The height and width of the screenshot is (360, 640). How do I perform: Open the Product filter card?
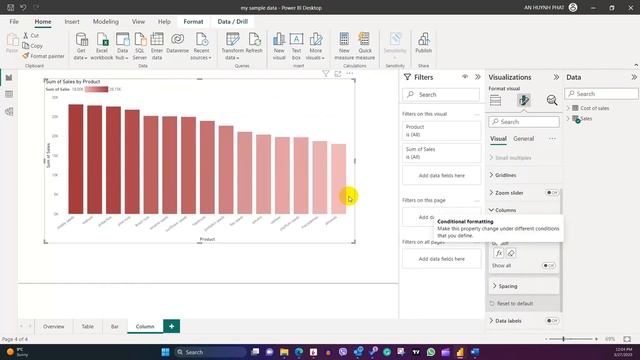[442, 131]
